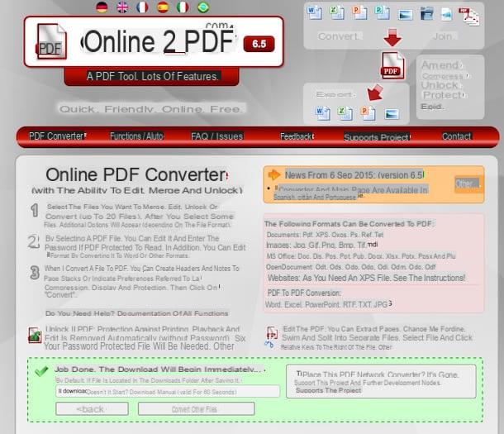Click the central red PDF file icon

click(392, 65)
